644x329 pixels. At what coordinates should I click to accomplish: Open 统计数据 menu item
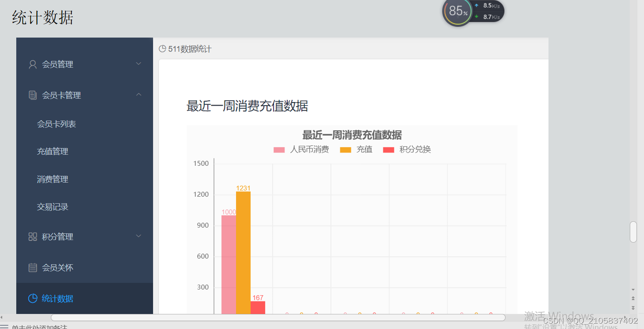click(x=85, y=299)
